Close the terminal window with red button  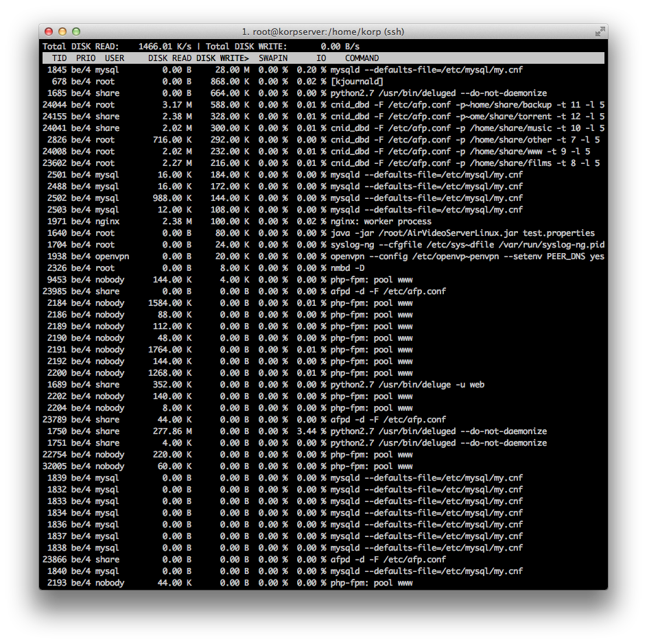click(x=49, y=32)
